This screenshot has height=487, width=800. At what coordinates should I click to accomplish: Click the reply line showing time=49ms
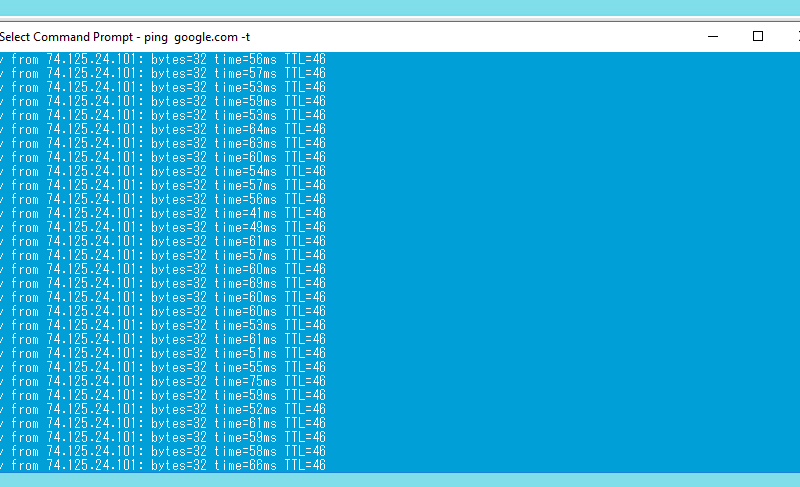(163, 228)
